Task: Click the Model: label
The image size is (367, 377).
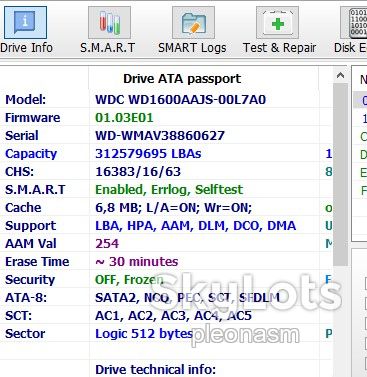Action: tap(25, 100)
